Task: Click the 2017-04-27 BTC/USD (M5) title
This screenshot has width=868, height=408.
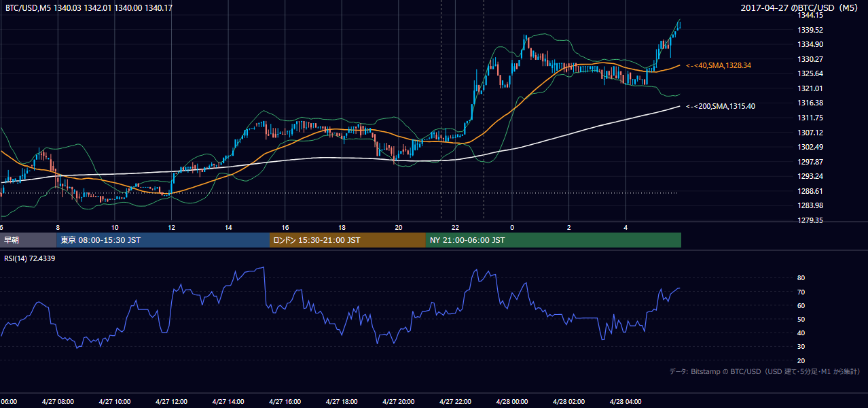Action: 801,8
